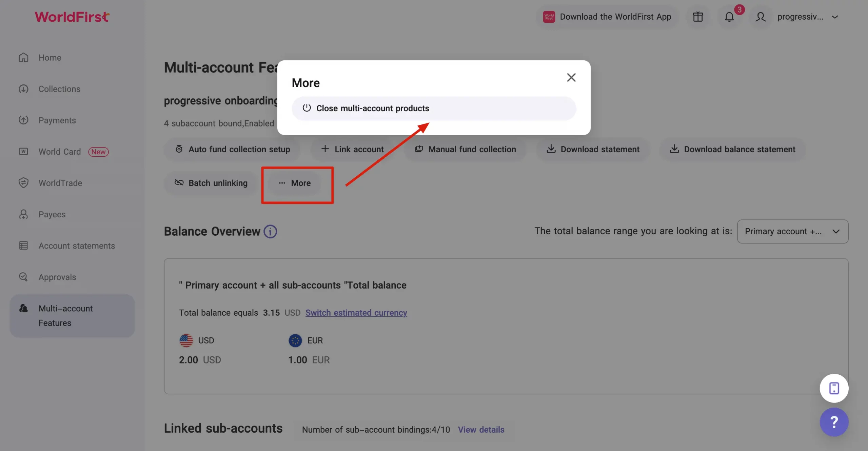
Task: Click the user profile avatar icon
Action: click(761, 17)
